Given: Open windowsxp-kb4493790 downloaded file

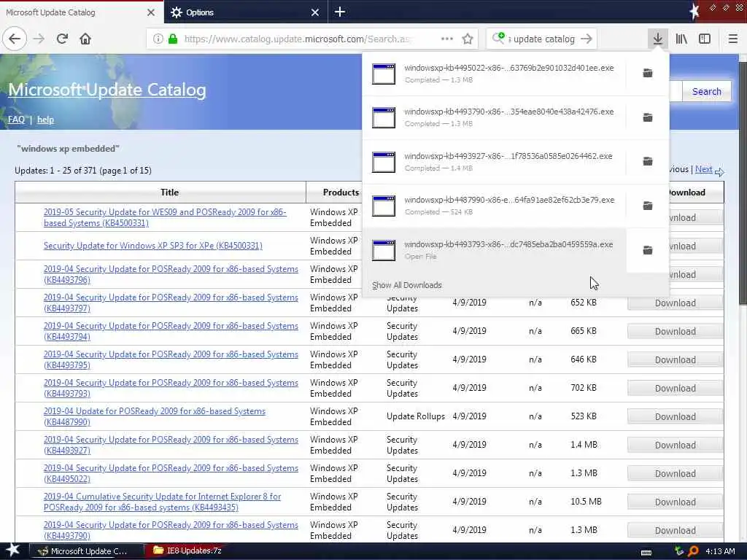Looking at the screenshot, I should [x=494, y=117].
